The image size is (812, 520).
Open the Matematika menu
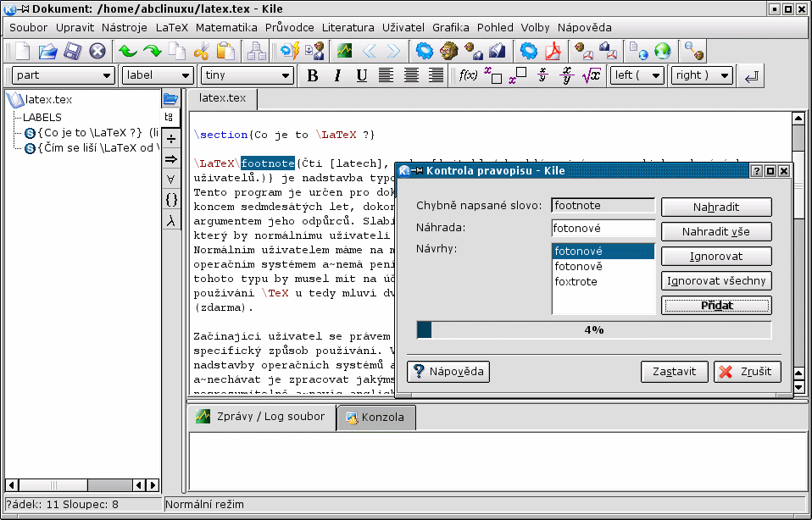(226, 27)
